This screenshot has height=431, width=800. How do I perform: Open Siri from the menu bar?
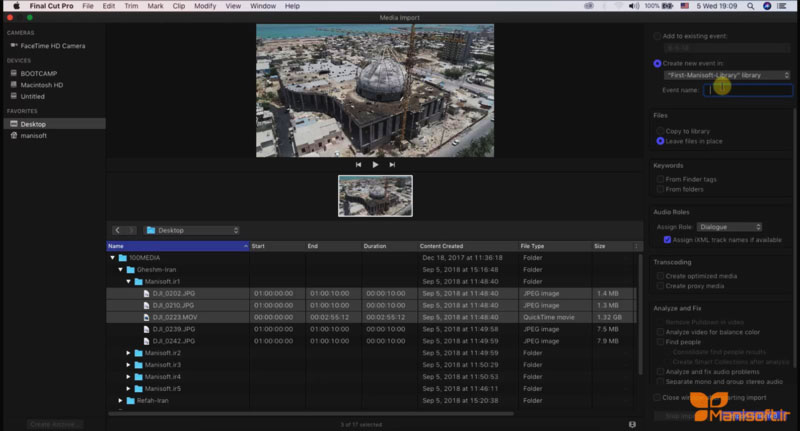(767, 6)
